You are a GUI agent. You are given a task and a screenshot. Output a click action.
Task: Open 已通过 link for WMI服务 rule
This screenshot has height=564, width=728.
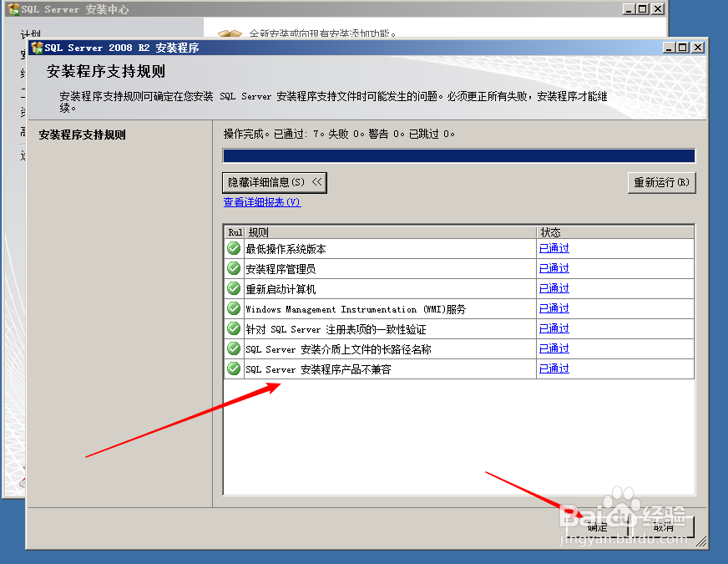554,308
